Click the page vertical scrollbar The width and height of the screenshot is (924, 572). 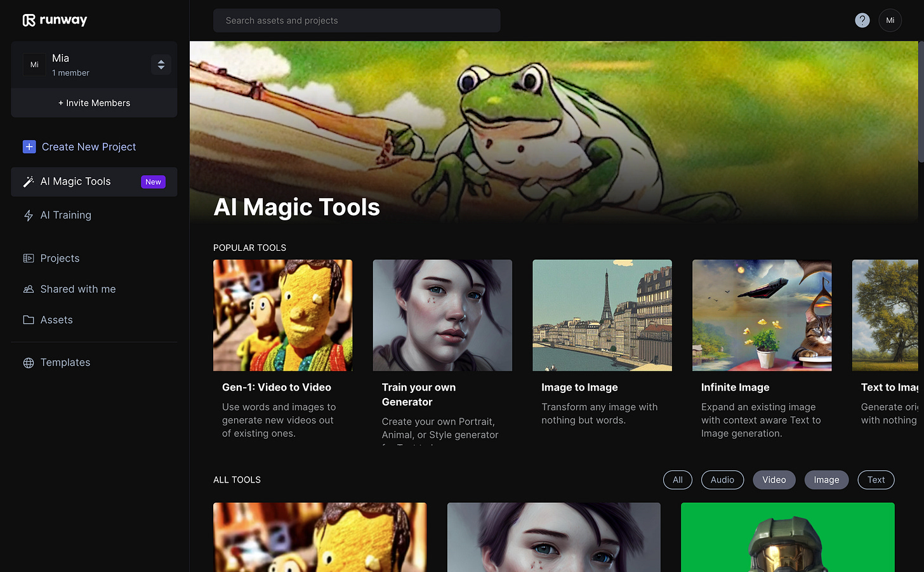click(x=921, y=102)
